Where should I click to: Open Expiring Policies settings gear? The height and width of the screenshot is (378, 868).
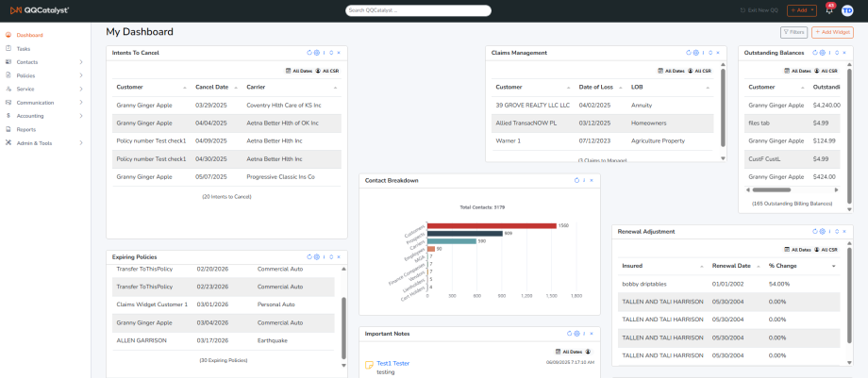click(317, 256)
